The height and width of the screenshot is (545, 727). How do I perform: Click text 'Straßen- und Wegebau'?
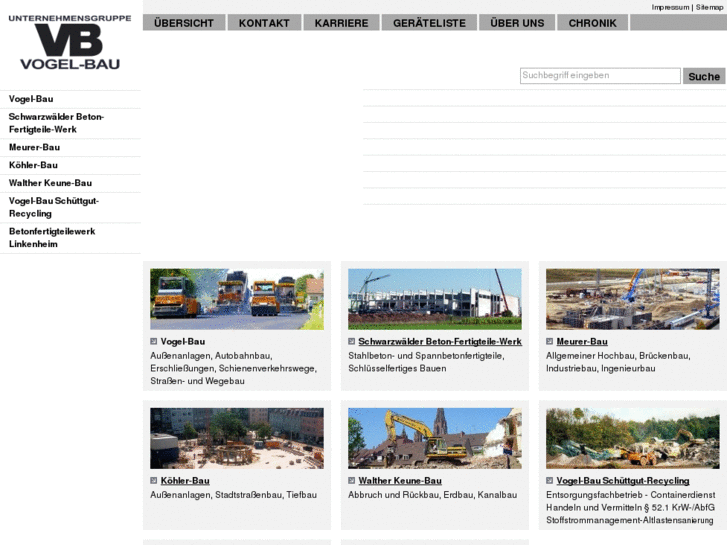[x=197, y=381]
